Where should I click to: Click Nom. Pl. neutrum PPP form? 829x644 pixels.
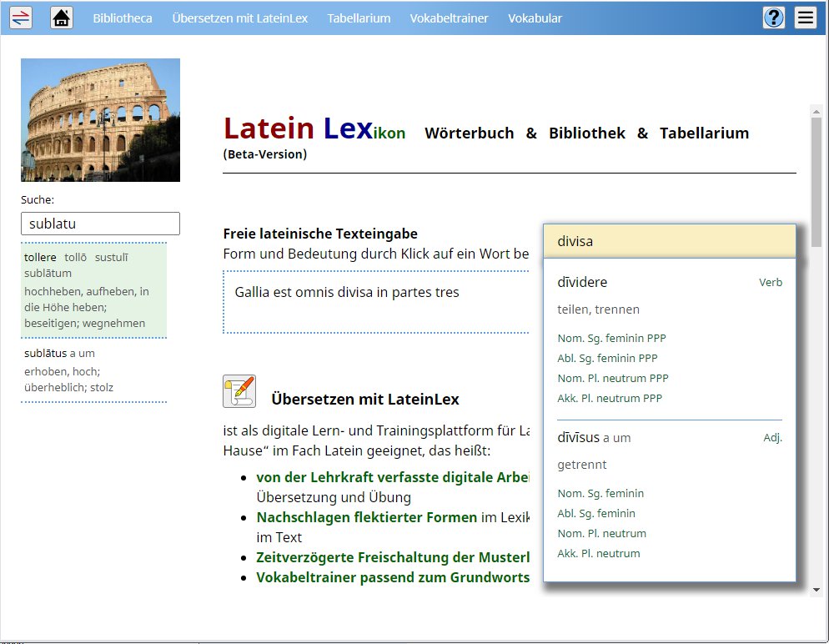(x=613, y=379)
